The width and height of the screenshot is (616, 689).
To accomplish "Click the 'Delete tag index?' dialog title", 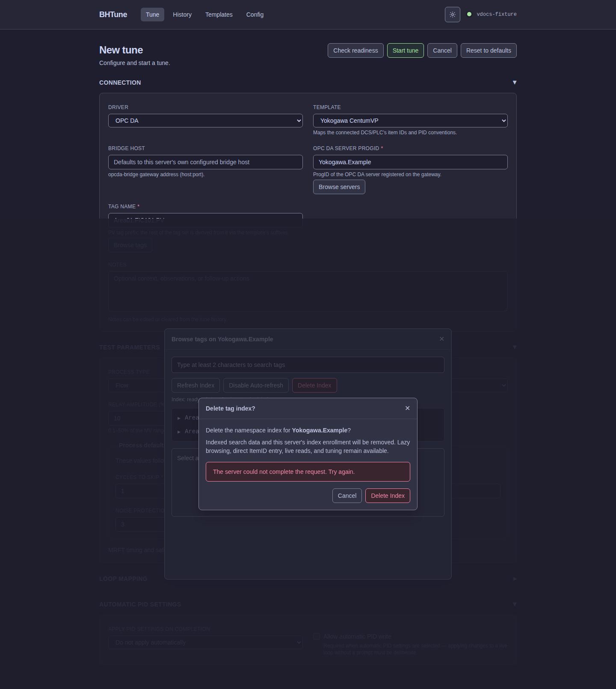I will pyautogui.click(x=230, y=408).
